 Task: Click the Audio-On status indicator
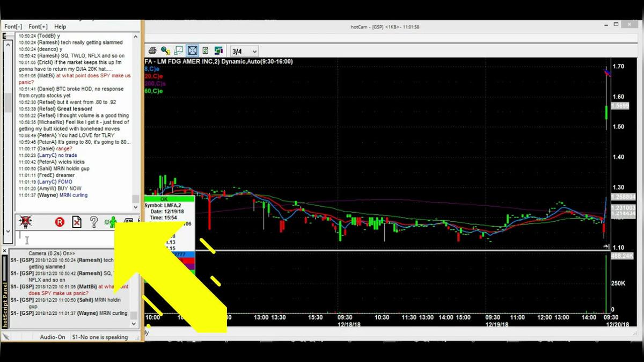click(x=53, y=337)
